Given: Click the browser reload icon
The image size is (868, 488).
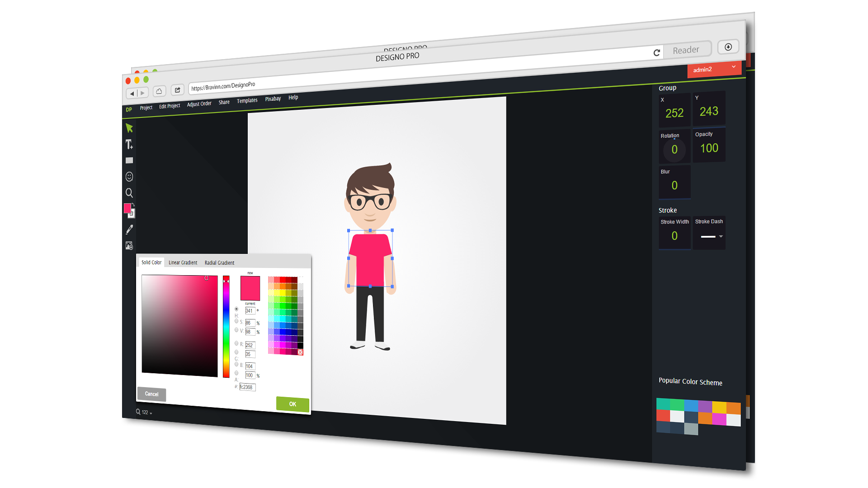Looking at the screenshot, I should [x=657, y=53].
